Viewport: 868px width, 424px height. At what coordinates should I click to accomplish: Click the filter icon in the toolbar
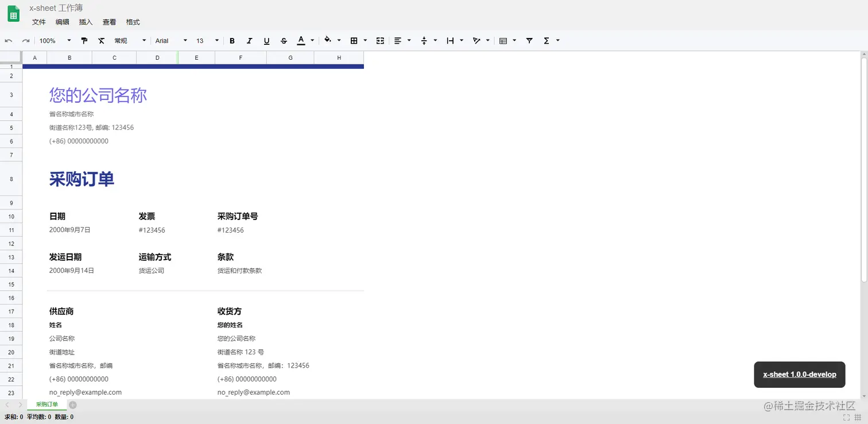[529, 40]
